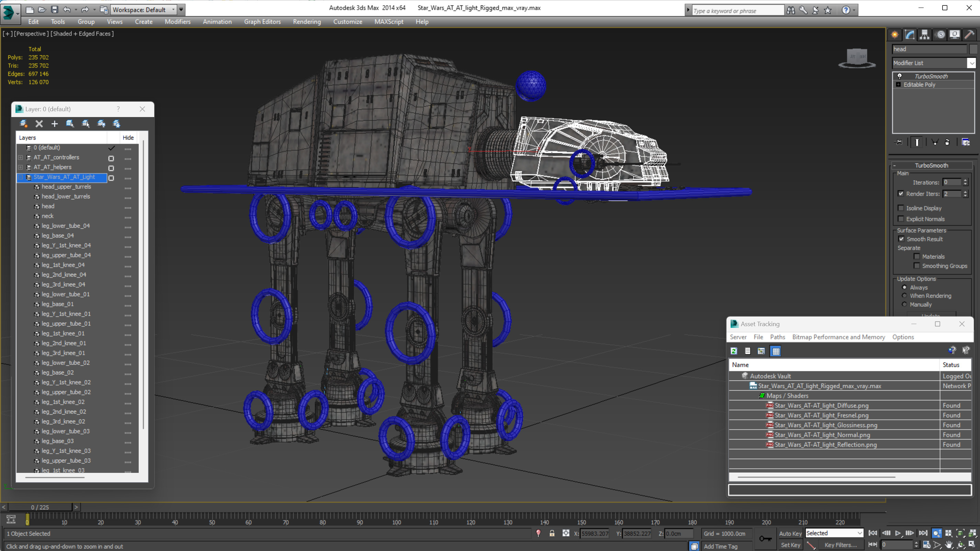
Task: Click Delete layer X icon in Layer dialog
Action: pos(39,124)
